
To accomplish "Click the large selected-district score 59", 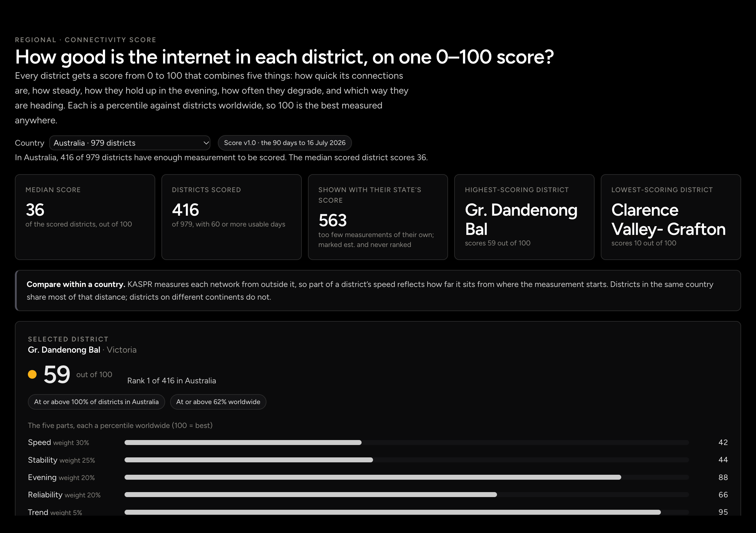I will [57, 375].
